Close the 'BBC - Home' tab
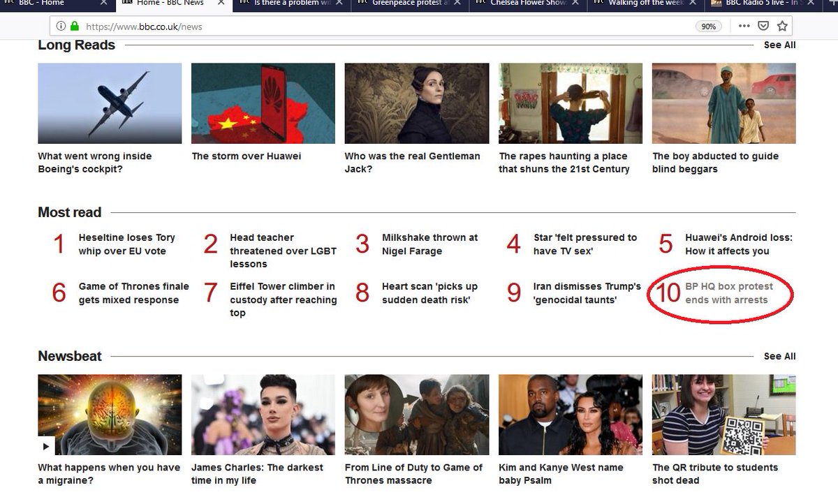Image resolution: width=838 pixels, height=504 pixels. point(104,3)
